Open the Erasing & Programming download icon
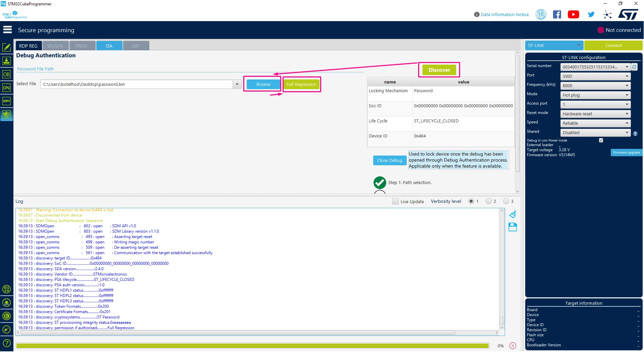The image size is (644, 352). coord(6,61)
